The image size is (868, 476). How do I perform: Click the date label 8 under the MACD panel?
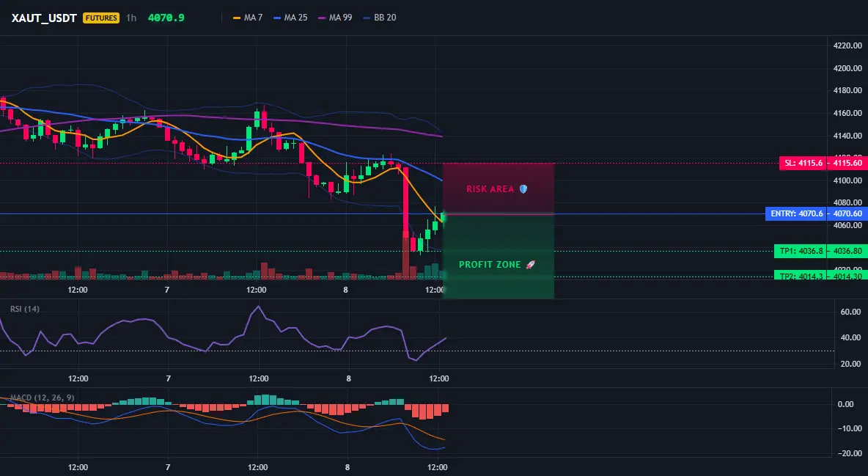[x=347, y=467]
